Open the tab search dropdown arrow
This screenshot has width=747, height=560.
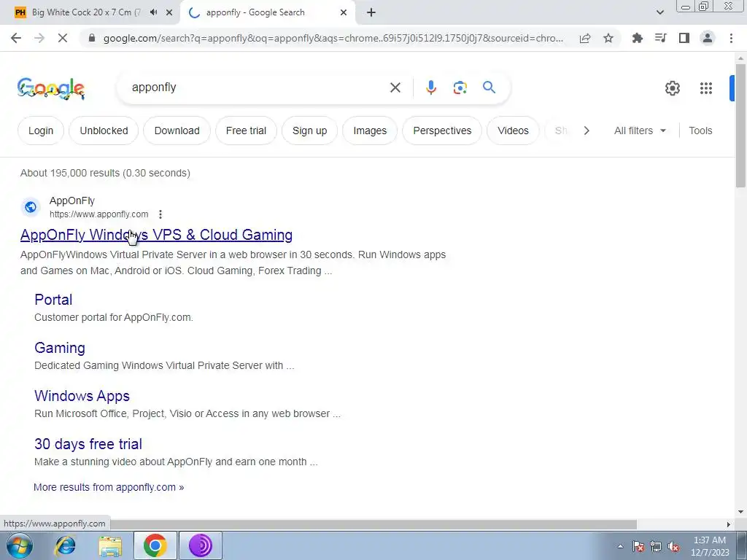tap(659, 12)
